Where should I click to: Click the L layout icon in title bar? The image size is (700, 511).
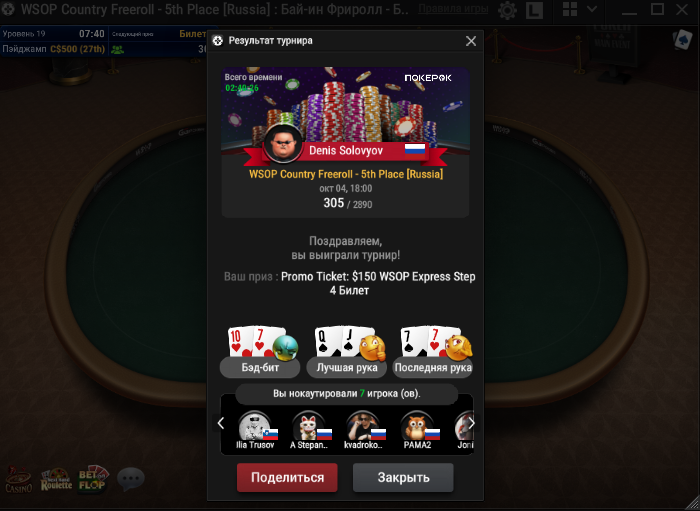(x=534, y=10)
